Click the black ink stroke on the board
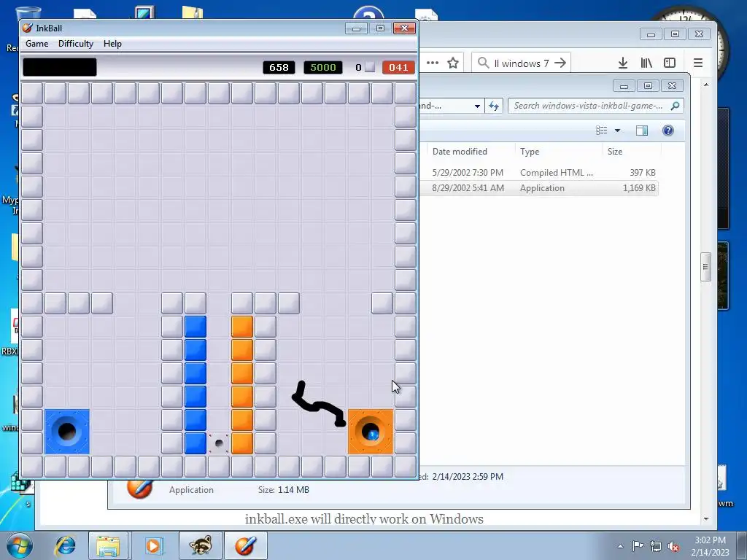 coord(318,404)
